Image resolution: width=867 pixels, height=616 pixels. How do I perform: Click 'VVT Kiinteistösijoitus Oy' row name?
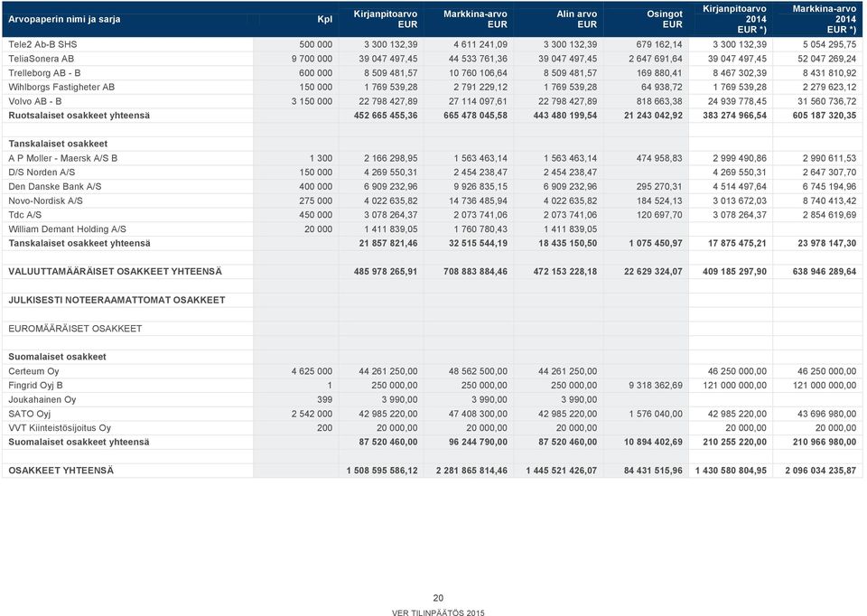[60, 428]
